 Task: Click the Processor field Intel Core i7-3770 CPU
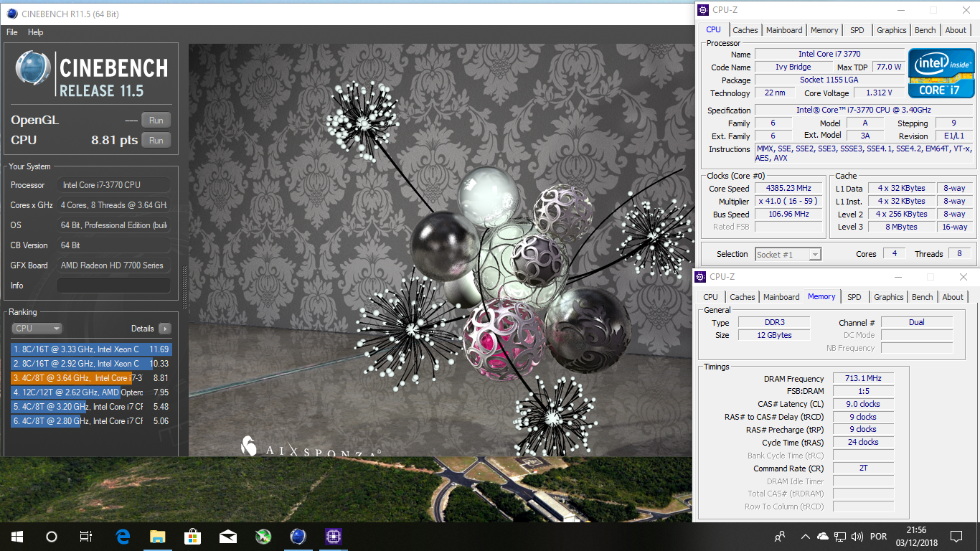click(114, 185)
